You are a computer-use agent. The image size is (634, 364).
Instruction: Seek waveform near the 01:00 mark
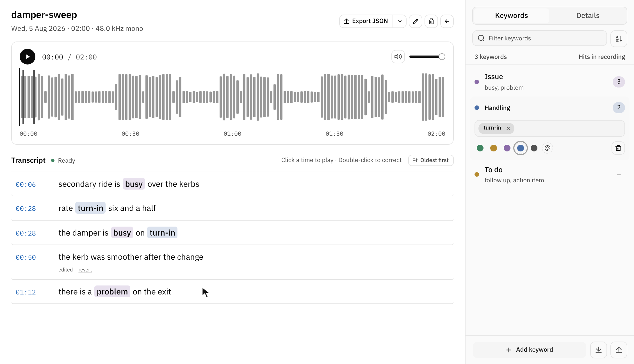(x=232, y=97)
